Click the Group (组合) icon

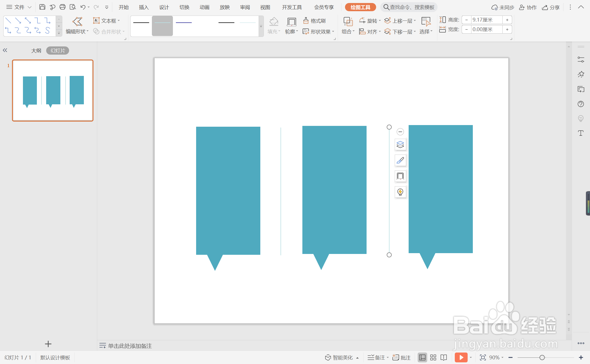[x=348, y=22]
